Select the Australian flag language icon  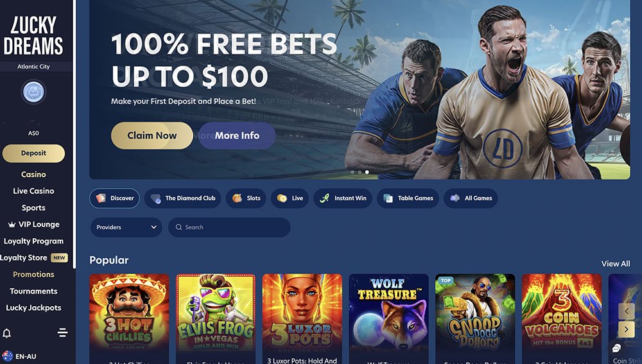tap(7, 356)
